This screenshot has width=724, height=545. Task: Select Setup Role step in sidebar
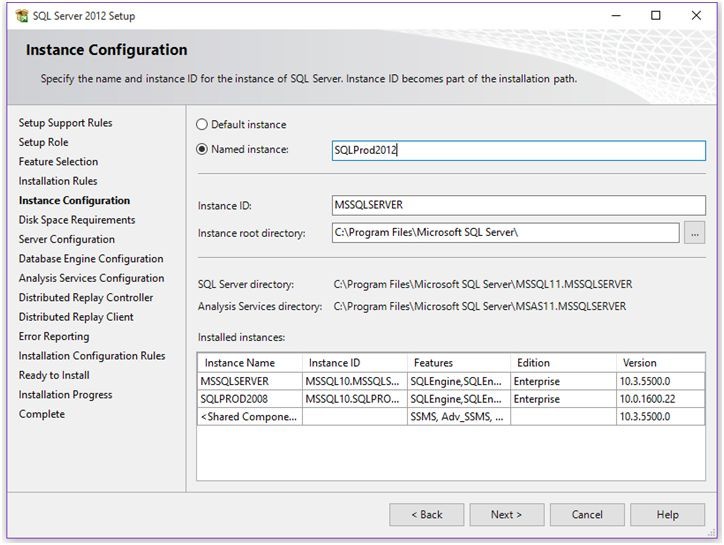click(x=43, y=142)
